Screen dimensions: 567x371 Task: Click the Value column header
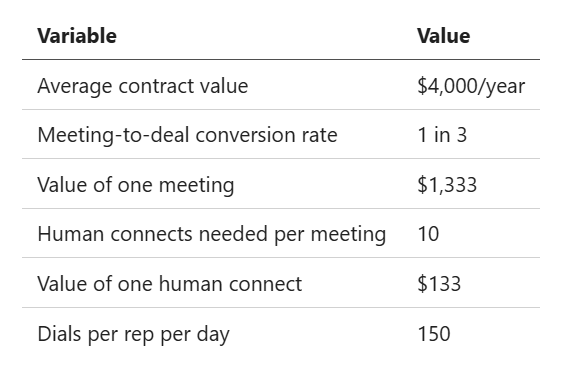tap(443, 36)
